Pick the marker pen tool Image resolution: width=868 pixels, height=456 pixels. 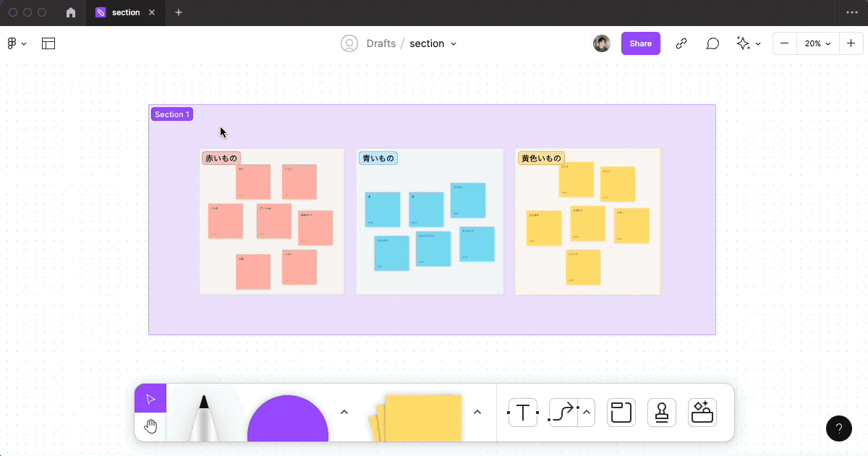coord(203,418)
